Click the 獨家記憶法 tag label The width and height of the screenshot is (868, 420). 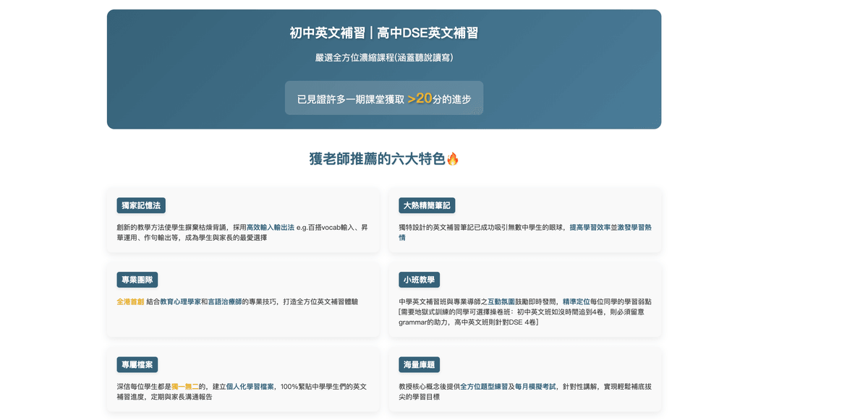[141, 205]
